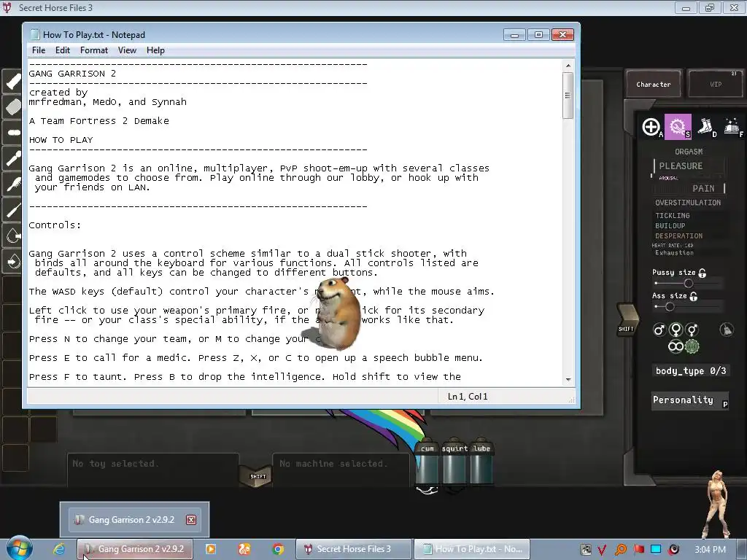This screenshot has height=560, width=747.
Task: Open Google Chrome from the taskbar
Action: pyautogui.click(x=278, y=549)
